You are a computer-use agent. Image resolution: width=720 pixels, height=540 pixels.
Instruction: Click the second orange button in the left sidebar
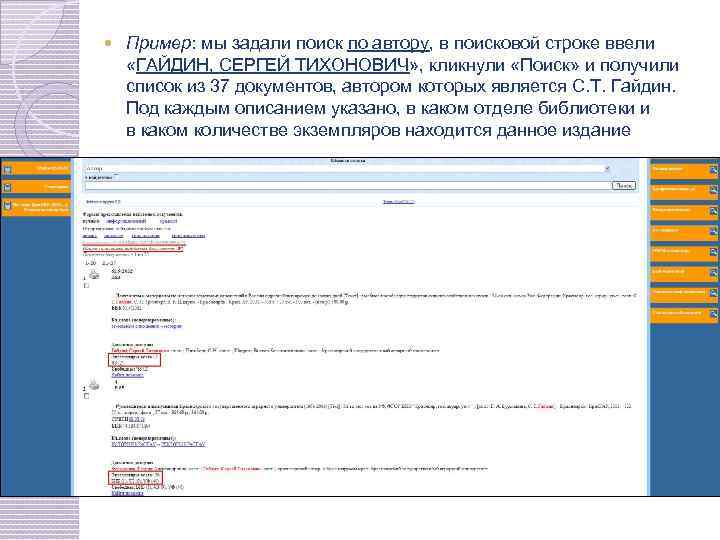(x=36, y=187)
